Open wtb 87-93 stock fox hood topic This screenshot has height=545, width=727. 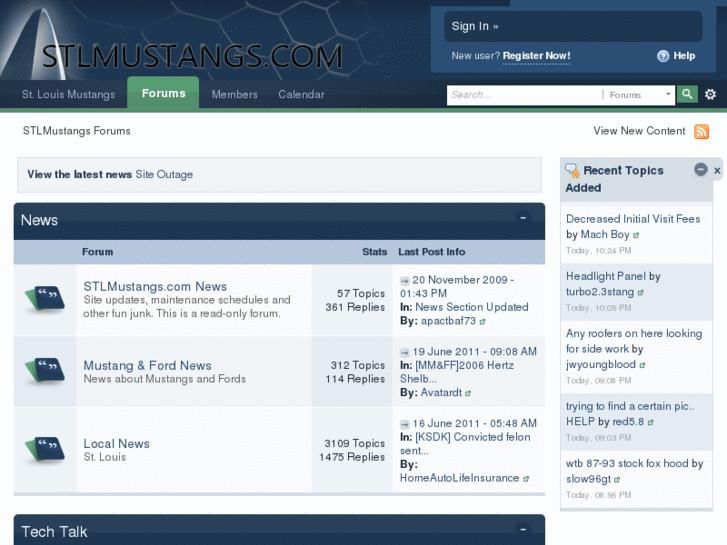pyautogui.click(x=627, y=464)
